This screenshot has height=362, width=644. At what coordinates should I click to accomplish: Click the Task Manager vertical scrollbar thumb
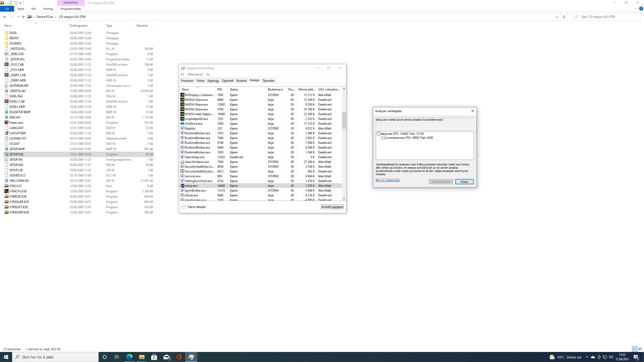click(x=344, y=120)
